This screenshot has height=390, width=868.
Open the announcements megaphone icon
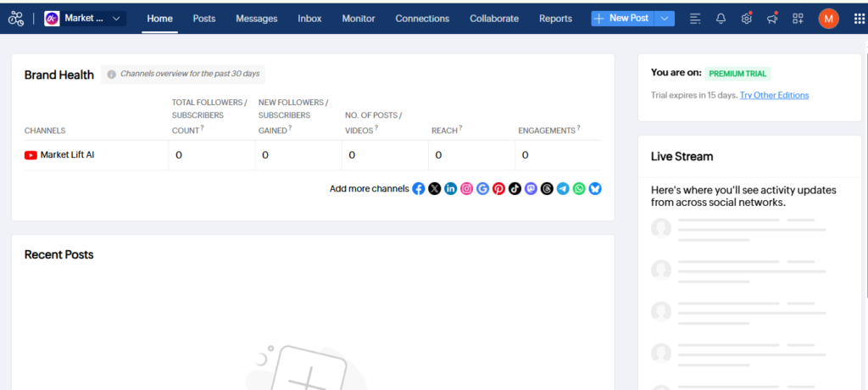point(771,19)
